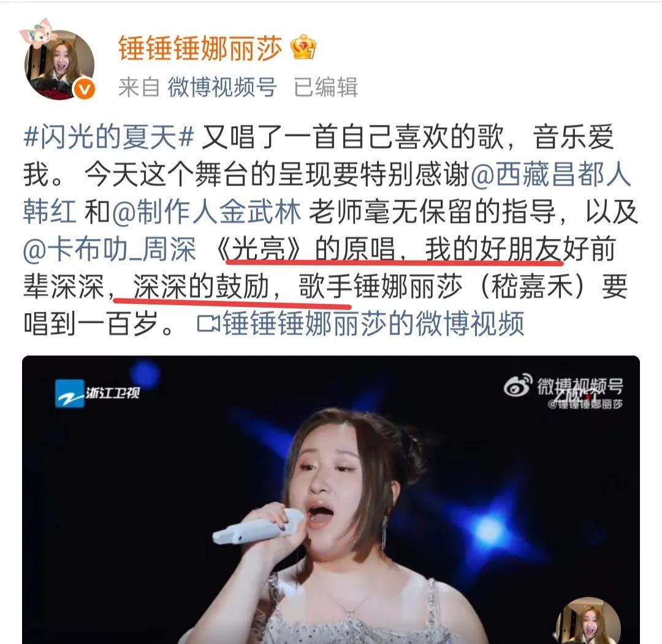Click the underlined text 深深的鼓励
The image size is (662, 644).
click(201, 287)
